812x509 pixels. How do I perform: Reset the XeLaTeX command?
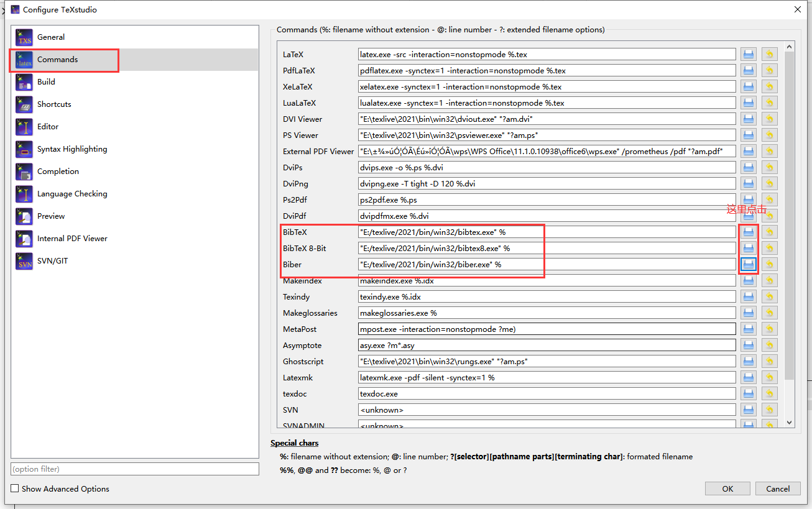pos(770,86)
